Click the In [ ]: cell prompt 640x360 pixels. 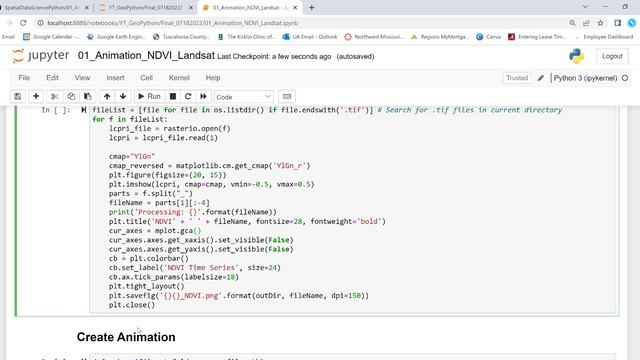(56, 110)
